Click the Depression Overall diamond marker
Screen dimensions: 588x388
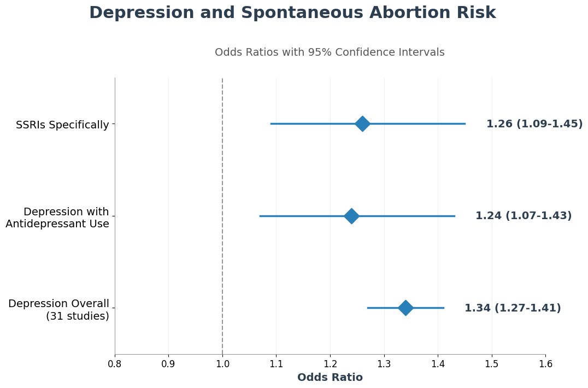pyautogui.click(x=405, y=308)
